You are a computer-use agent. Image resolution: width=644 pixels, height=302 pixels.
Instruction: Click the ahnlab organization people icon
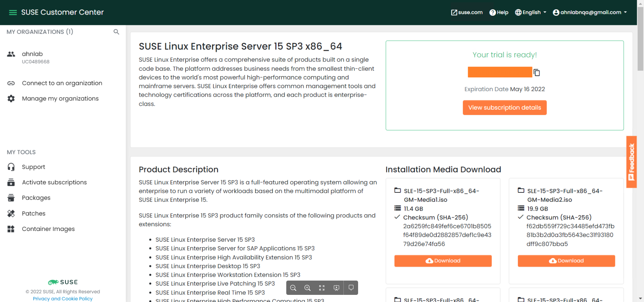(x=11, y=54)
